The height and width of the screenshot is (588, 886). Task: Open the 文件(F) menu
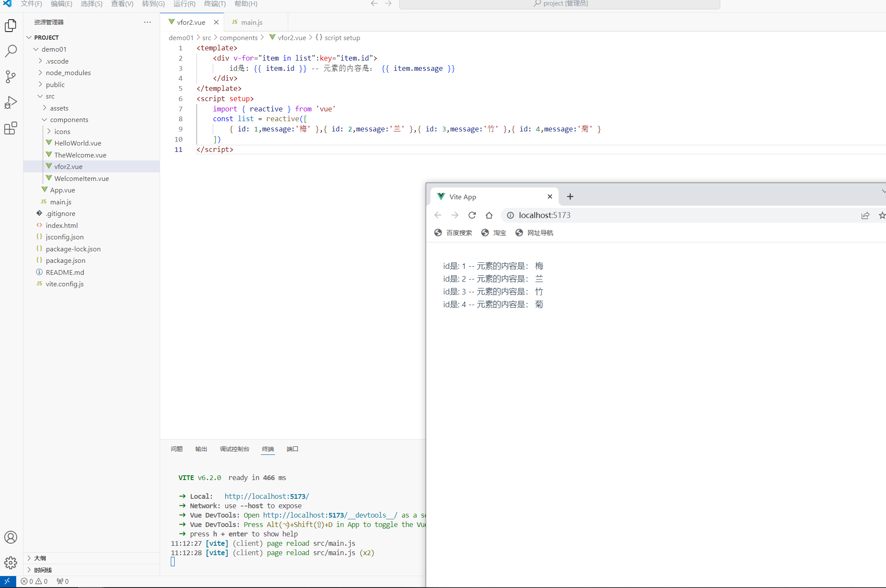[x=32, y=4]
